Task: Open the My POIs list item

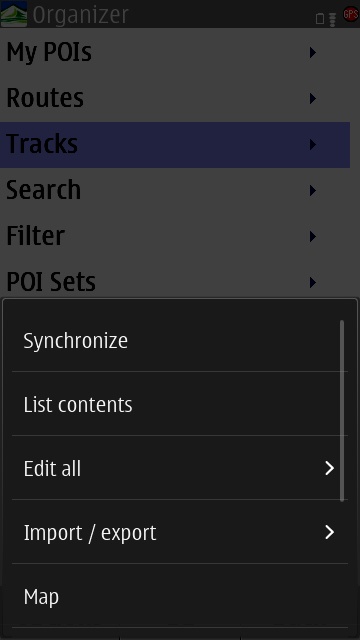Action: pyautogui.click(x=175, y=53)
